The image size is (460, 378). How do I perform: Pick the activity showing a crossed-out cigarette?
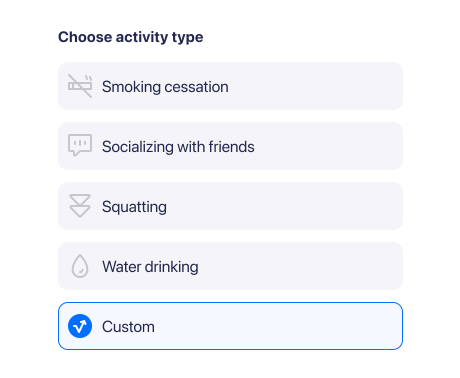tap(230, 86)
